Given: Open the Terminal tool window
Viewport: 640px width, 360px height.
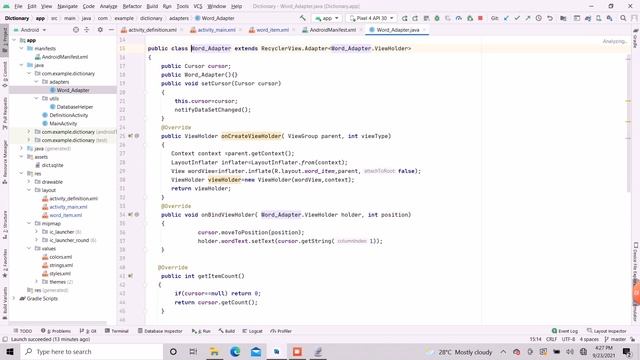Looking at the screenshot, I should [x=117, y=331].
